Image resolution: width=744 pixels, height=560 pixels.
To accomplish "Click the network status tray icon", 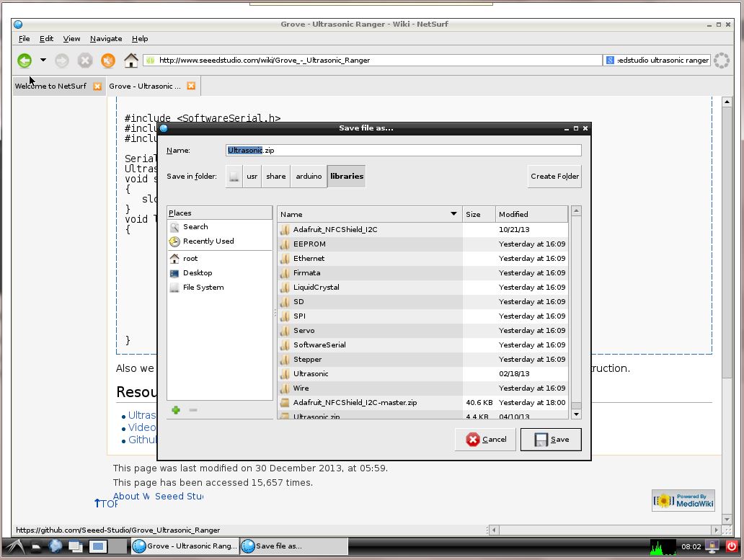I will coord(712,547).
